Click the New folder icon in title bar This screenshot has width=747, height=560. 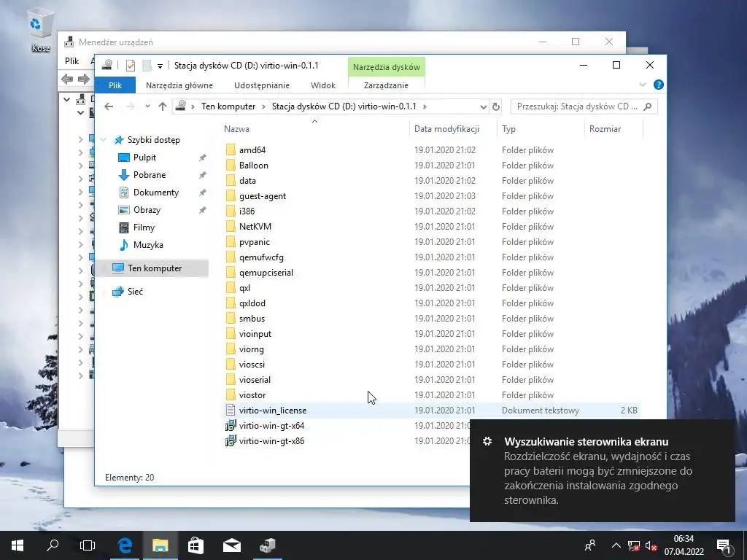147,66
